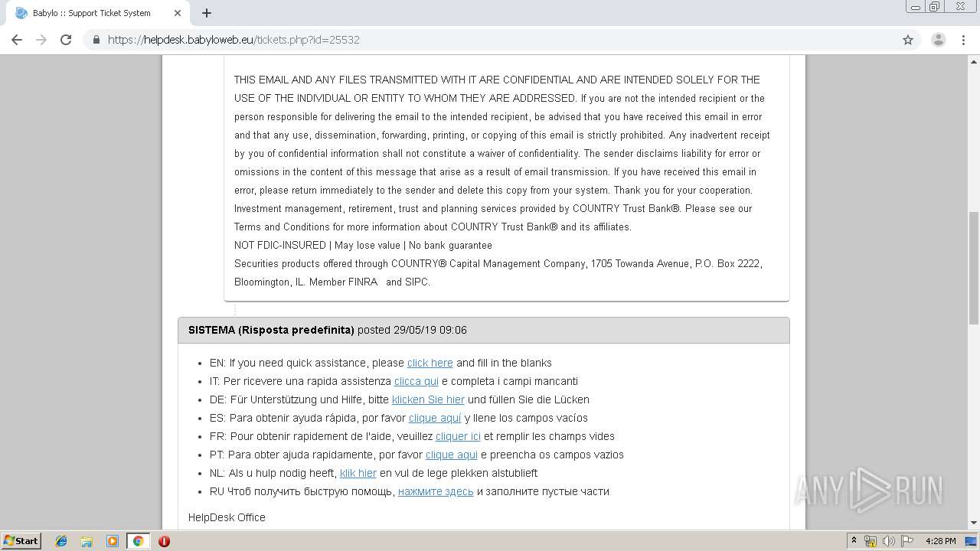Click the page vertical scrollbar thumb
Image resolution: width=980 pixels, height=551 pixels.
[x=974, y=268]
